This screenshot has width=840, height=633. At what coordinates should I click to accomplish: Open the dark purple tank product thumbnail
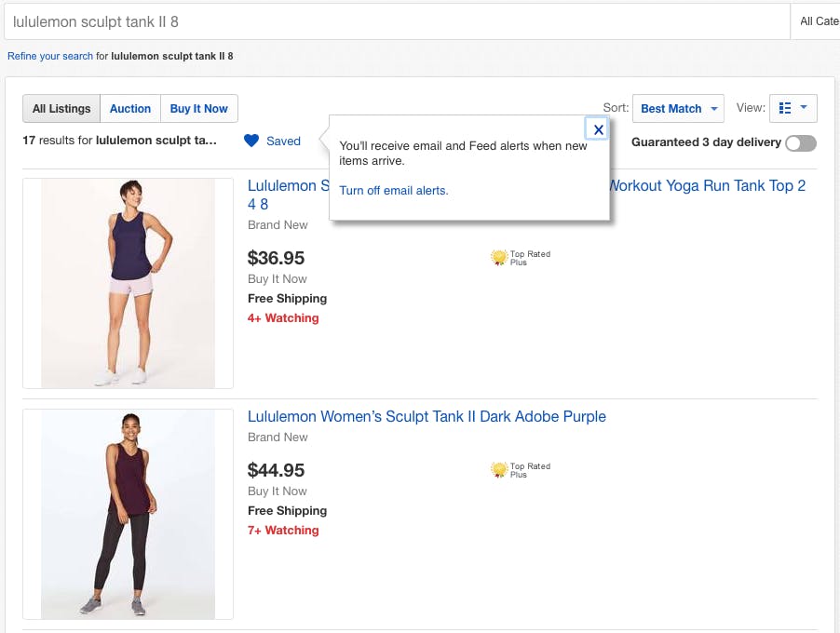pos(129,514)
